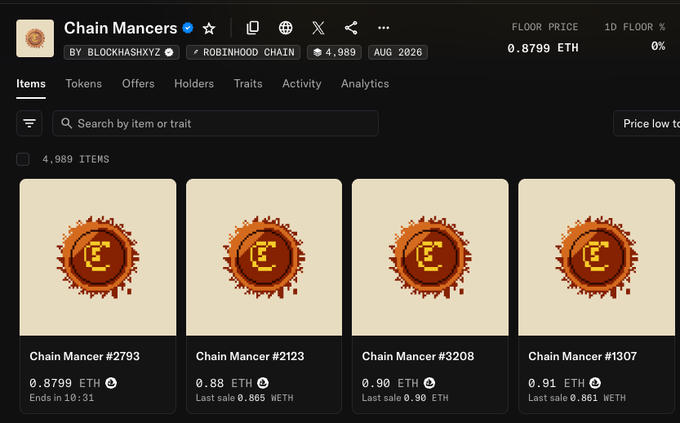The width and height of the screenshot is (680, 423).
Task: Favorite the collection with the star icon
Action: pos(209,29)
